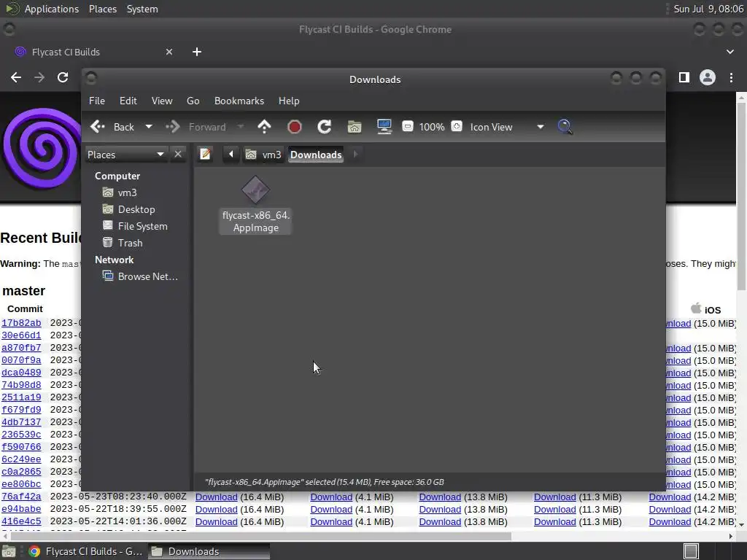The image size is (747, 560).
Task: Open the Icon View mode dropdown
Action: 507,127
